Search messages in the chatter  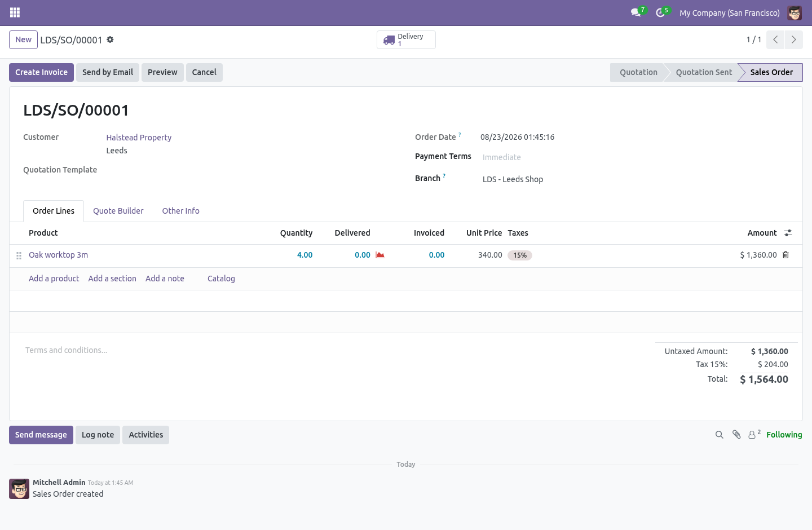[x=719, y=435]
